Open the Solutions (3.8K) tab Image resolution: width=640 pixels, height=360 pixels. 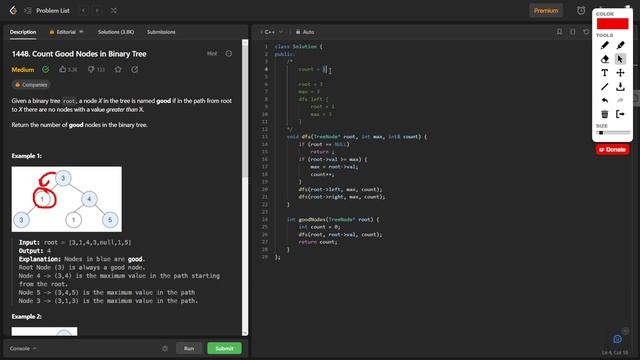(116, 32)
